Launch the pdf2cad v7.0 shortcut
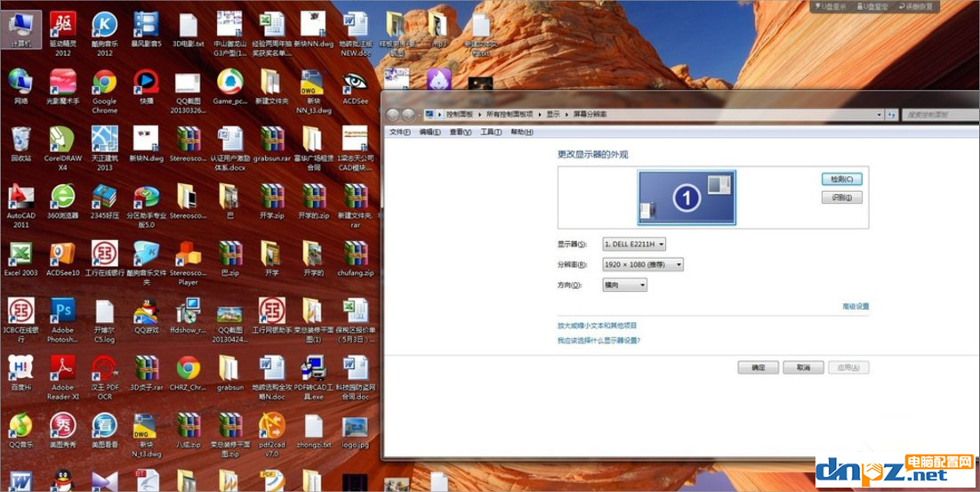Viewport: 980px width, 492px height. [272, 434]
